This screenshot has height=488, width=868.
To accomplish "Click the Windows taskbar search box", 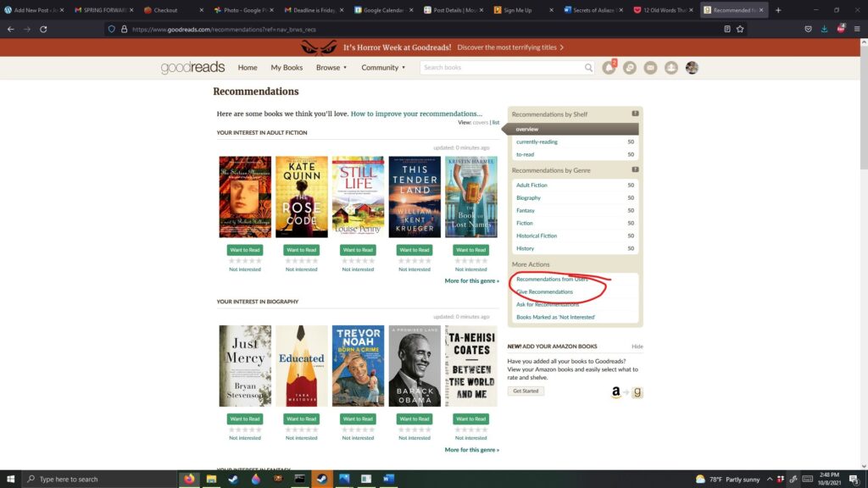I will [100, 480].
